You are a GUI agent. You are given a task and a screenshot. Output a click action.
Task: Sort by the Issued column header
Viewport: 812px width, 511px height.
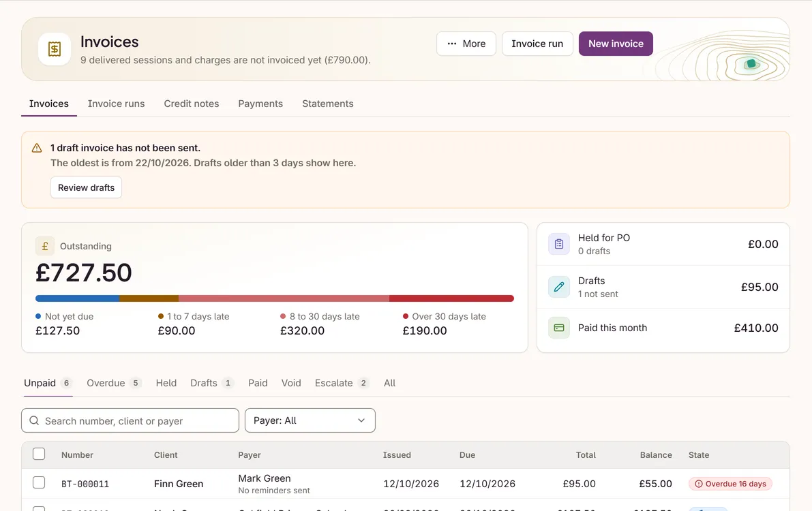(x=397, y=455)
